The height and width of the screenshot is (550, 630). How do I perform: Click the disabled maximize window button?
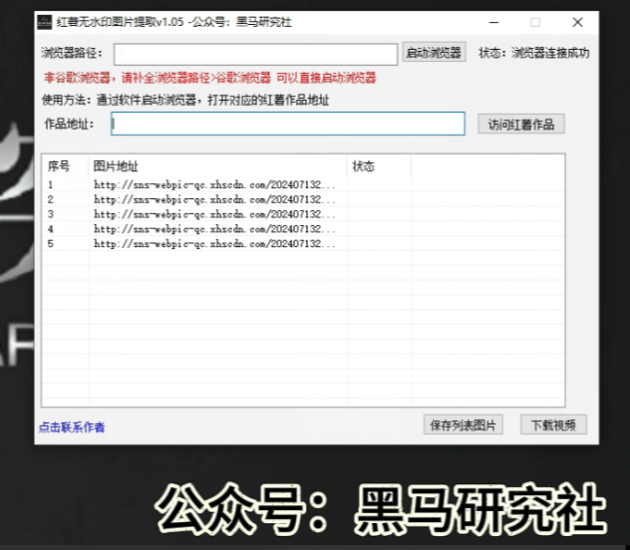point(535,22)
